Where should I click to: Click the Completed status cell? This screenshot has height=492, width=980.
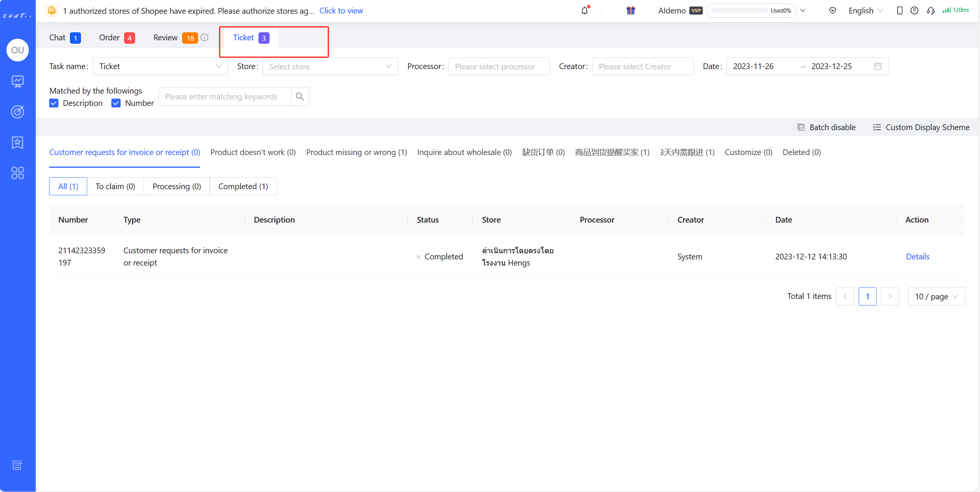[x=440, y=256]
